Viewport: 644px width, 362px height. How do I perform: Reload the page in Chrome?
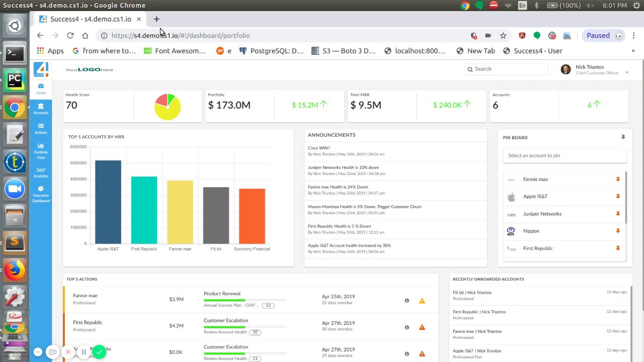(70, 36)
